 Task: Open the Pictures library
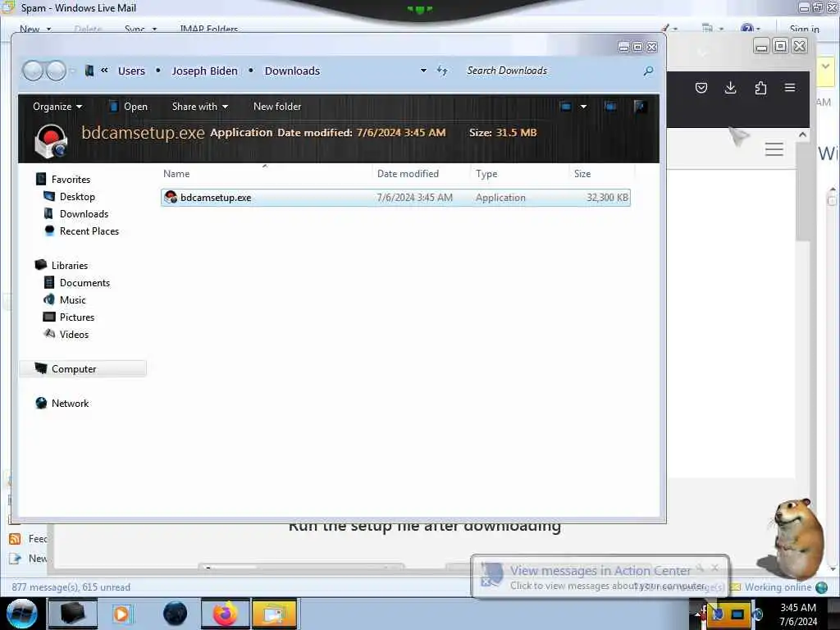pyautogui.click(x=76, y=317)
